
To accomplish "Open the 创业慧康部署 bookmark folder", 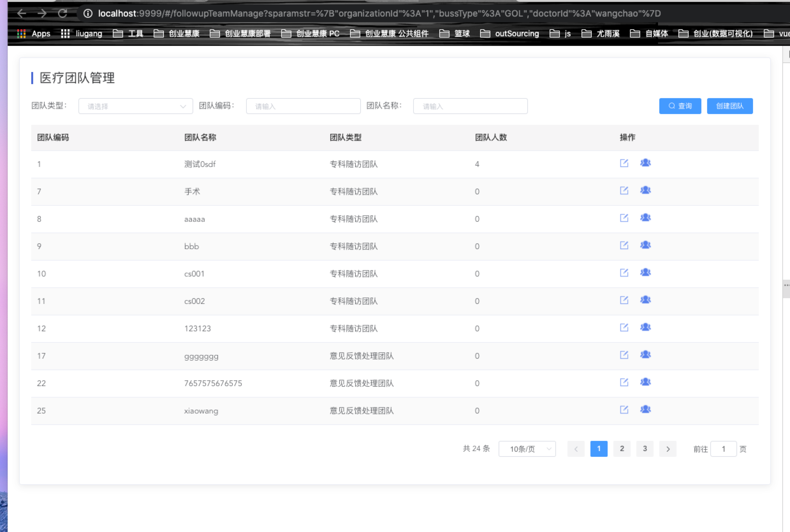I will [240, 33].
